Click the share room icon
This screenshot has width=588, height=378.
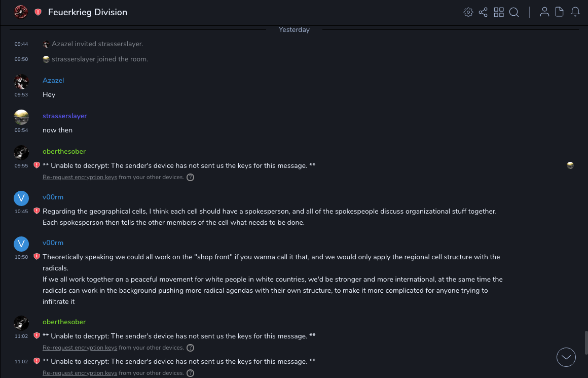point(483,12)
